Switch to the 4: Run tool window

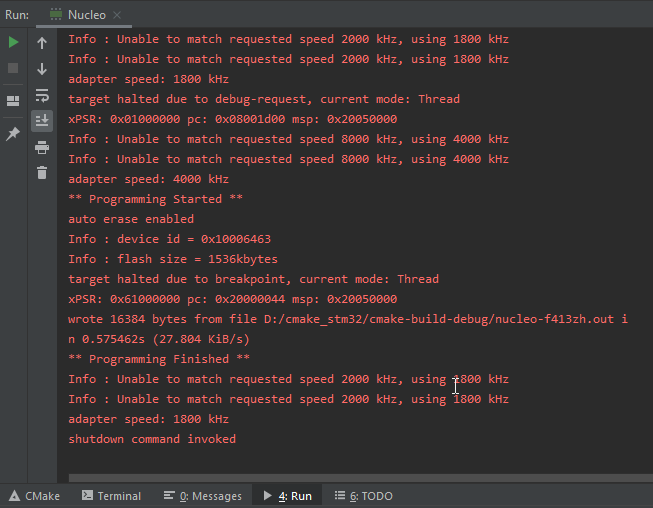(x=287, y=496)
